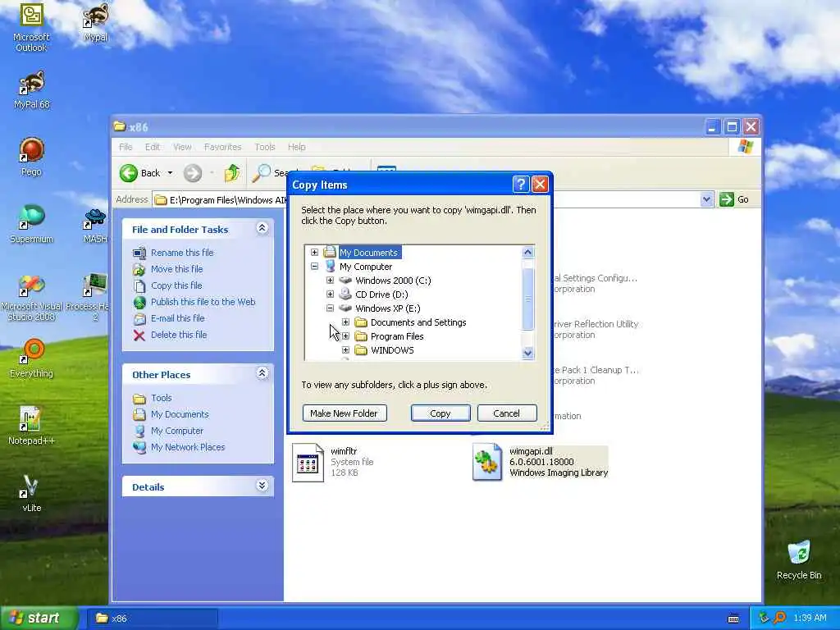Click Copy this file link
The height and width of the screenshot is (630, 840).
(x=176, y=285)
